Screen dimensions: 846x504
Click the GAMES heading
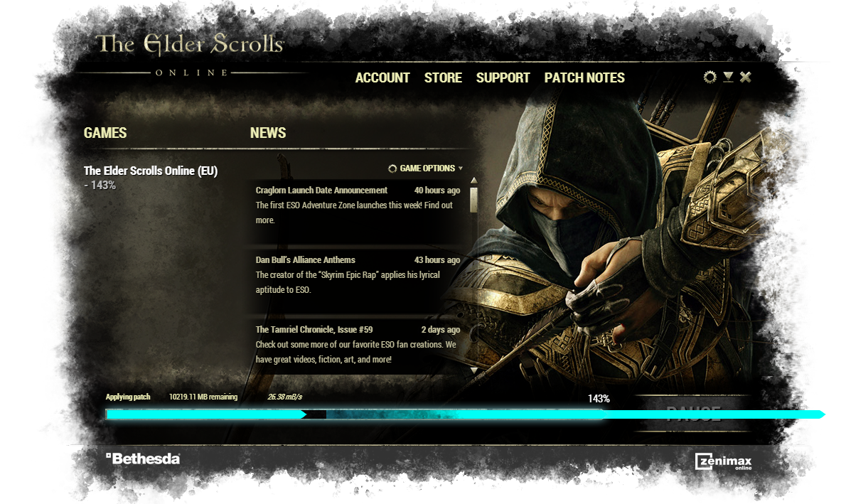coord(105,133)
